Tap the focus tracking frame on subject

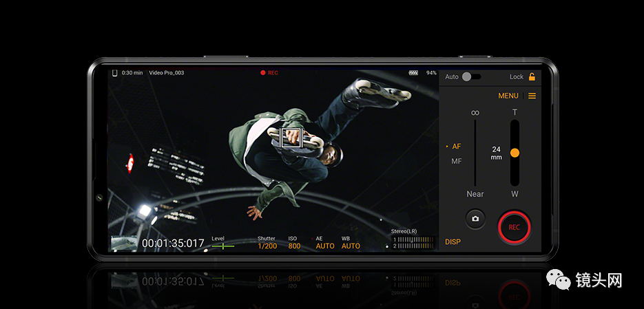click(x=291, y=138)
